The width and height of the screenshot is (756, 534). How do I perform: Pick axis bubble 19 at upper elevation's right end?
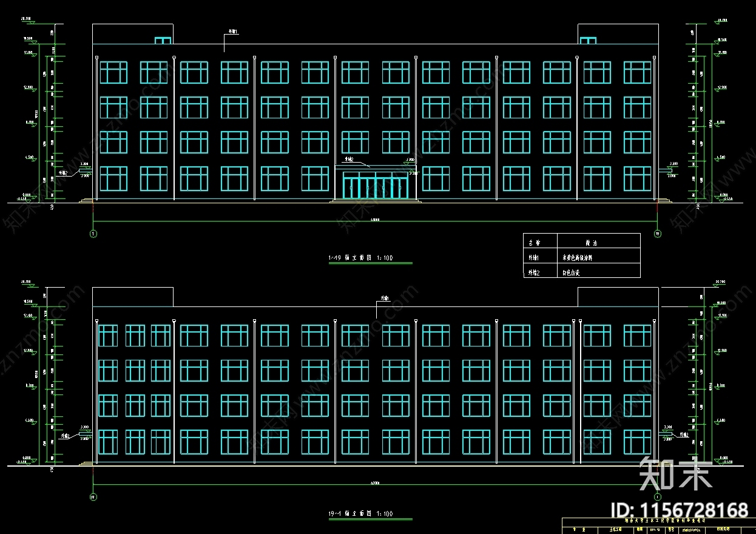658,234
